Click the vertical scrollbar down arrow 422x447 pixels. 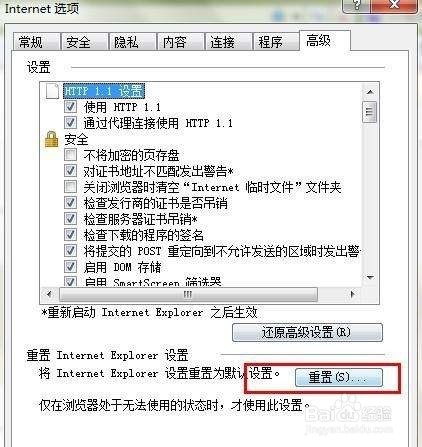(x=370, y=277)
